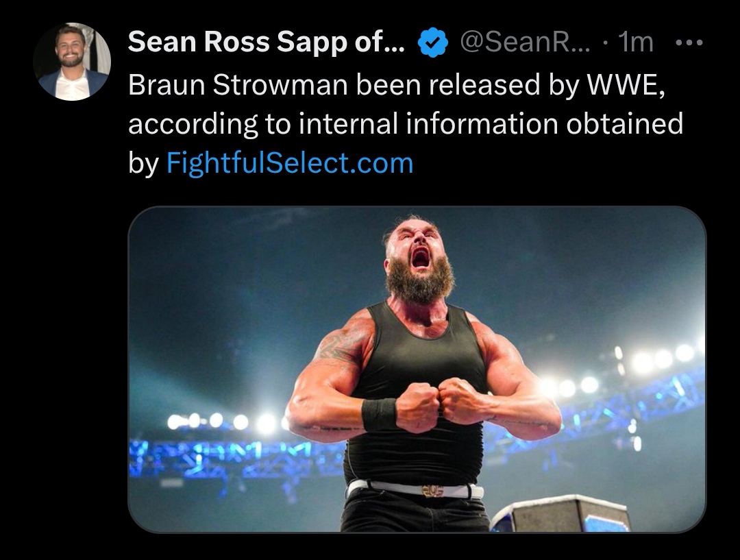This screenshot has height=560, width=740.
Task: Open Sean Ross Sapp's profile avatar
Action: pyautogui.click(x=72, y=62)
